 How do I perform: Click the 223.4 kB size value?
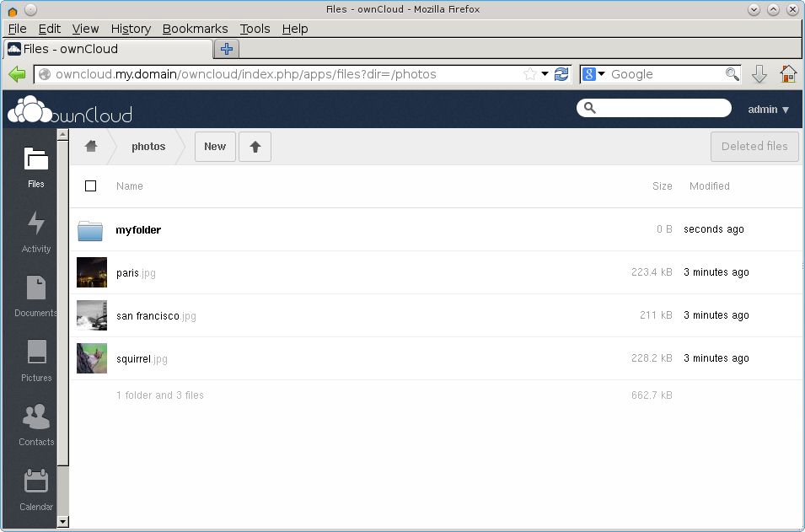coord(652,272)
